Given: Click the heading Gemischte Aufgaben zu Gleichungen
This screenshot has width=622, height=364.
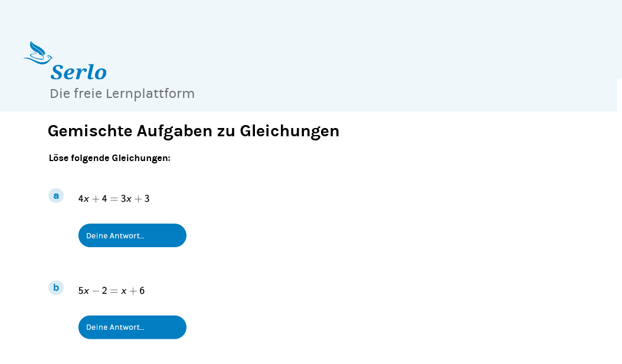Looking at the screenshot, I should click(x=194, y=131).
